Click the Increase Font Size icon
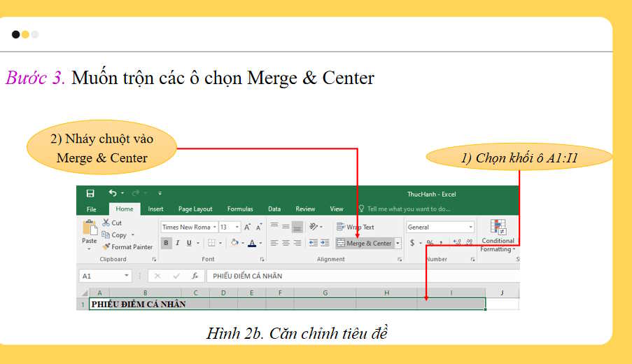 [x=248, y=227]
